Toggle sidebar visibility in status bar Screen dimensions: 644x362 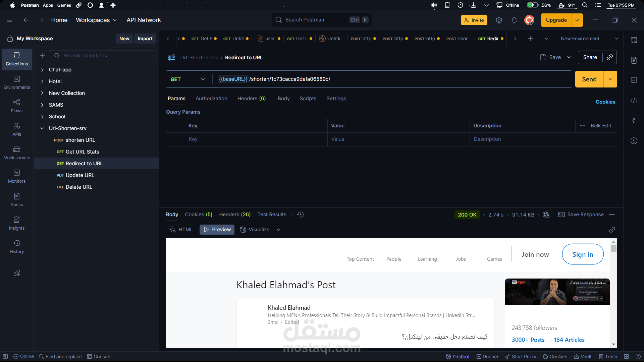click(5, 357)
